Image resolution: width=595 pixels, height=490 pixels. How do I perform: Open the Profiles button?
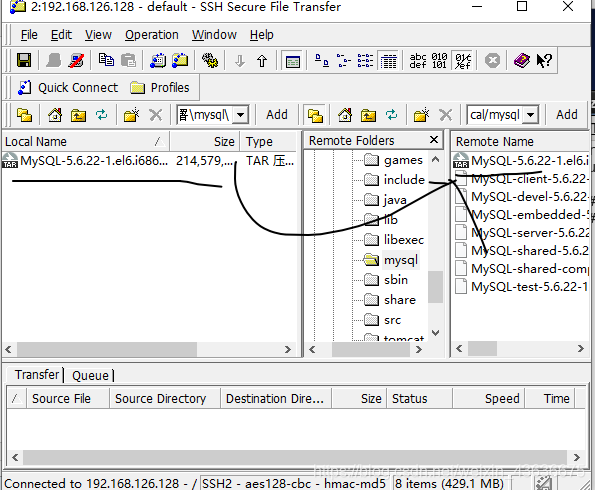pos(160,88)
